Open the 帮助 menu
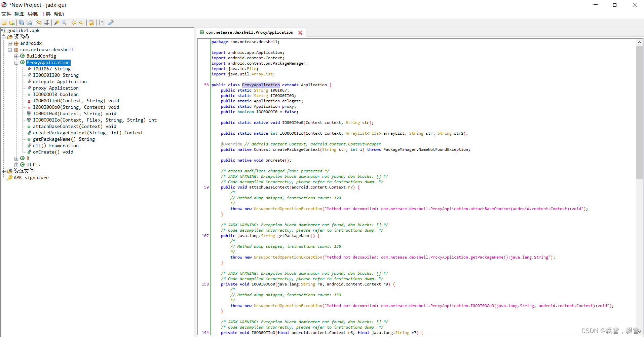The width and height of the screenshot is (644, 337). coord(59,14)
